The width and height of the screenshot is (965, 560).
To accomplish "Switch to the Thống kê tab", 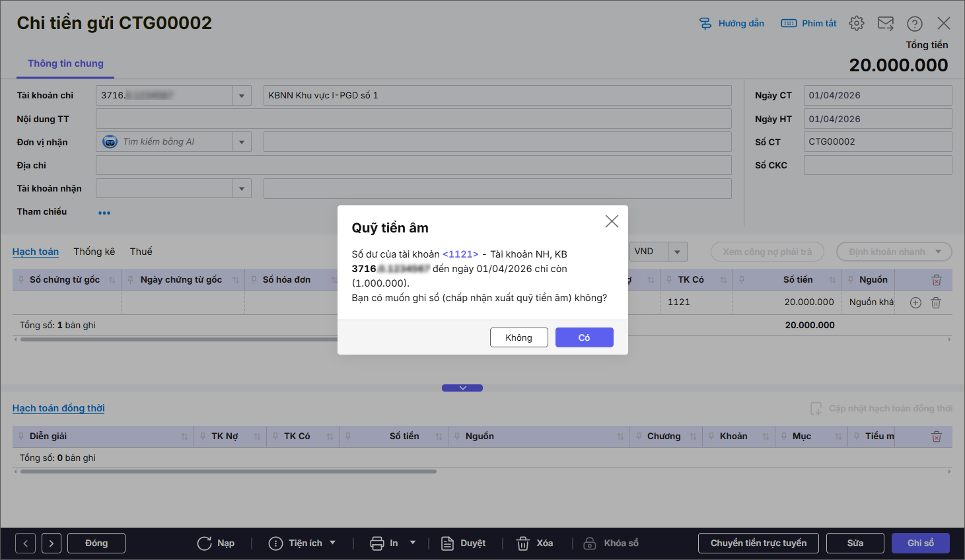I will pos(94,252).
